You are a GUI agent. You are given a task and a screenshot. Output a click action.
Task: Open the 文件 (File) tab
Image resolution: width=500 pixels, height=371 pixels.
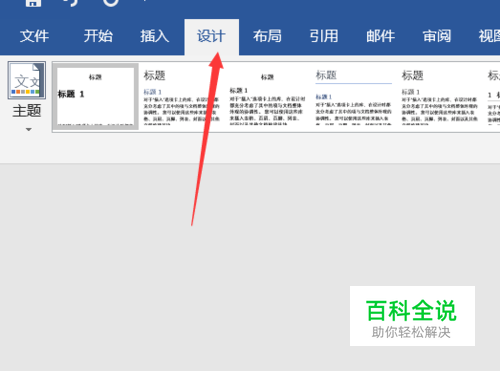click(x=34, y=36)
